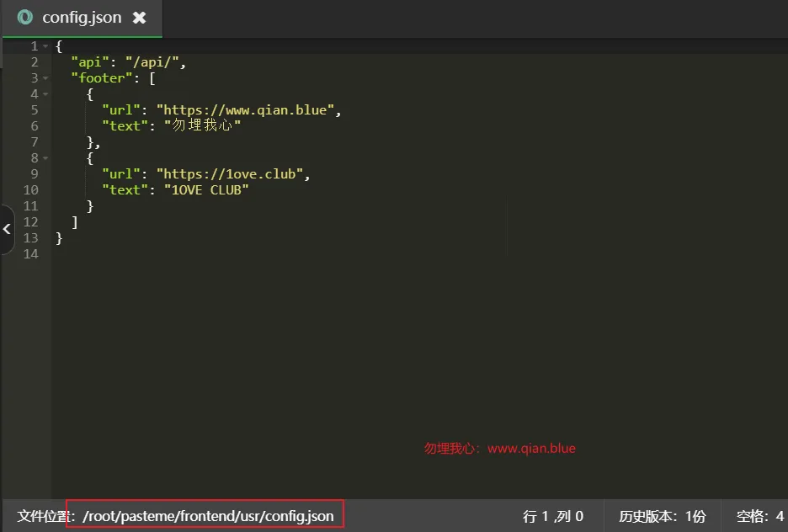The image size is (788, 532).
Task: Click line number 14 in the gutter
Action: (x=30, y=254)
